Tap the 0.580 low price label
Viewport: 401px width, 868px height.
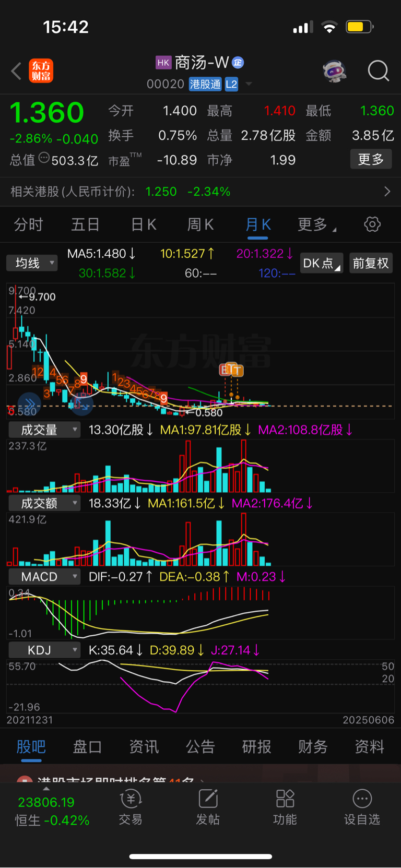(x=209, y=412)
